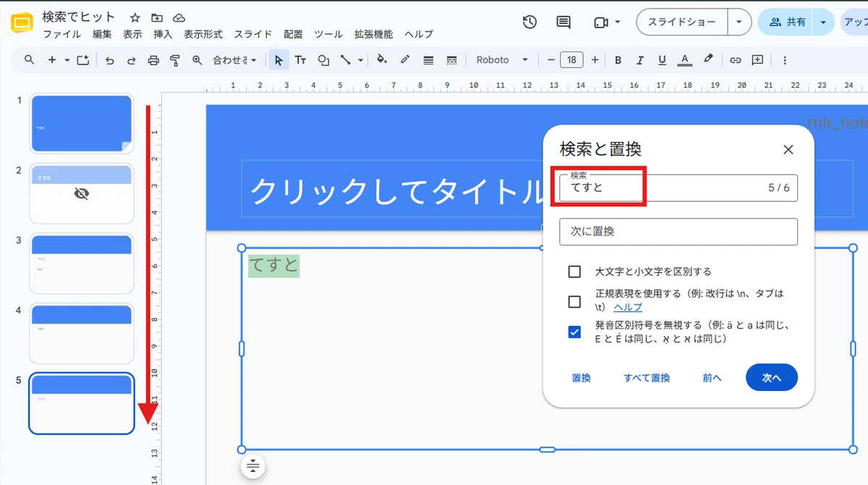
Task: Open the スライド menu
Action: [x=253, y=34]
